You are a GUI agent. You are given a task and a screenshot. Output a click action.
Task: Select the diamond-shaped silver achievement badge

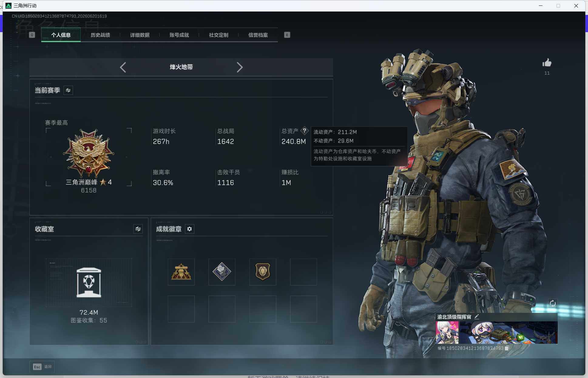pos(222,272)
